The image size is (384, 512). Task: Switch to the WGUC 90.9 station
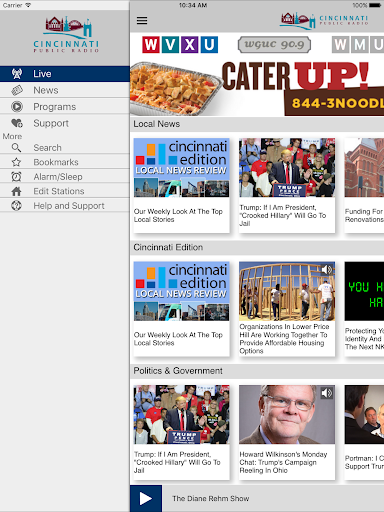[274, 45]
